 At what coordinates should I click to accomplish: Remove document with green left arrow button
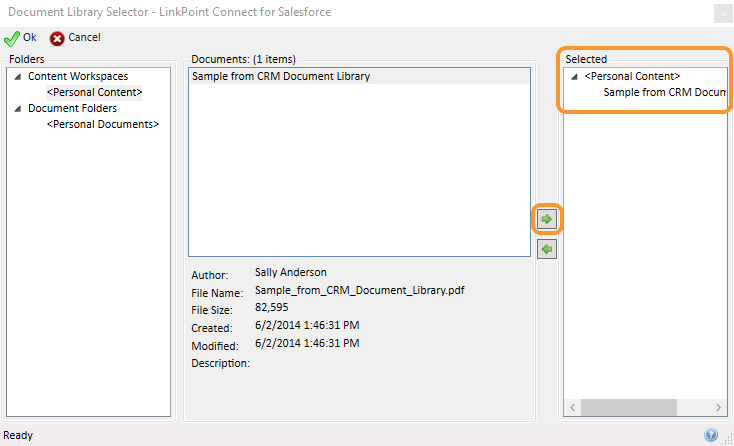(546, 249)
